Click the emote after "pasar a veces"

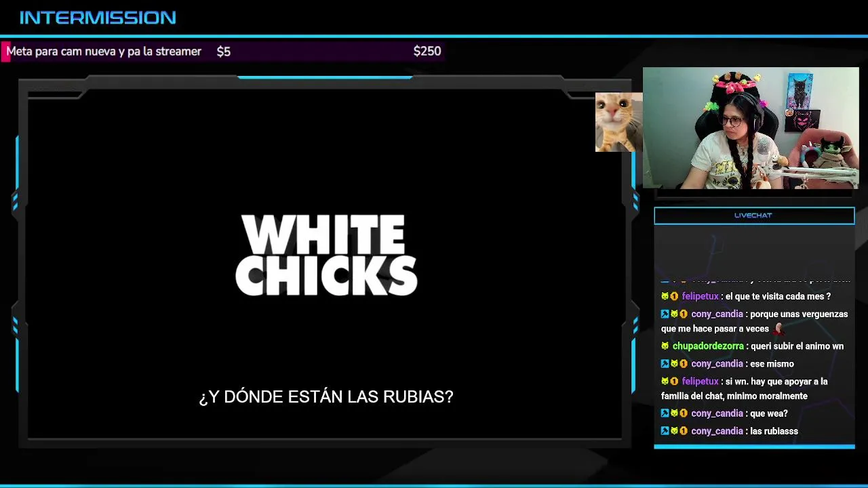pos(778,329)
